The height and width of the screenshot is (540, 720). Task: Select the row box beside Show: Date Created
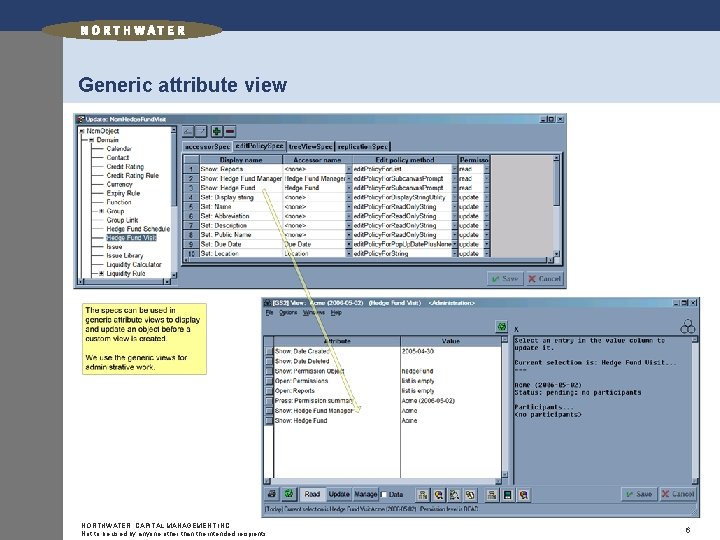(x=269, y=351)
